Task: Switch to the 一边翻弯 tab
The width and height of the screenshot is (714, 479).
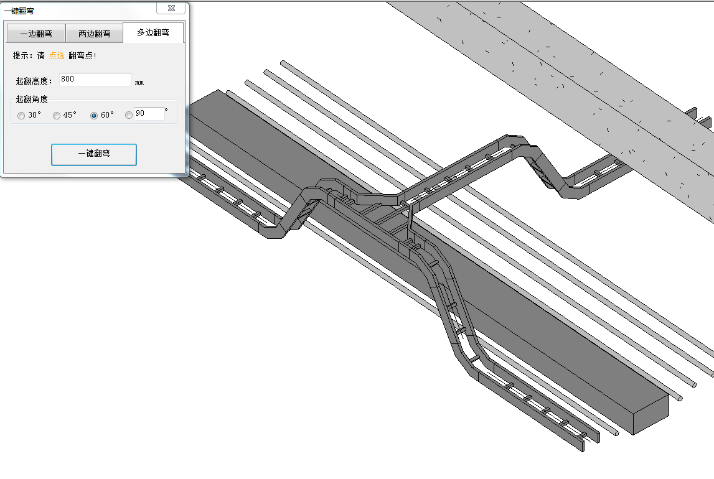Action: point(36,33)
